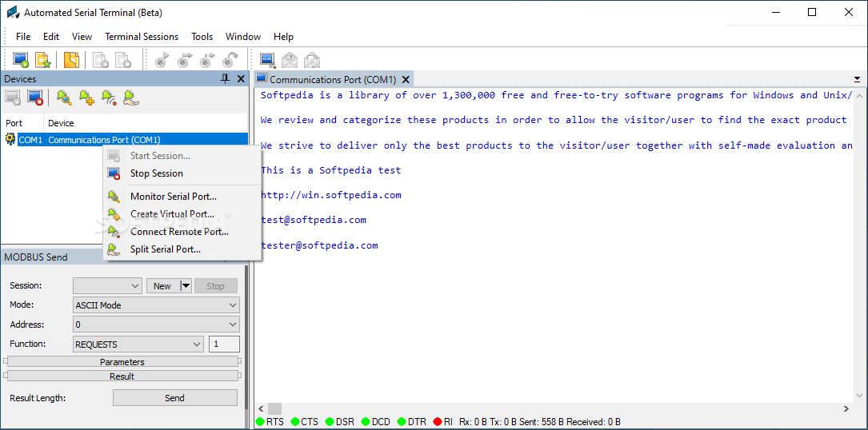
Task: Click Create Virtual Port plus icon in Devices toolbar
Action: click(86, 98)
